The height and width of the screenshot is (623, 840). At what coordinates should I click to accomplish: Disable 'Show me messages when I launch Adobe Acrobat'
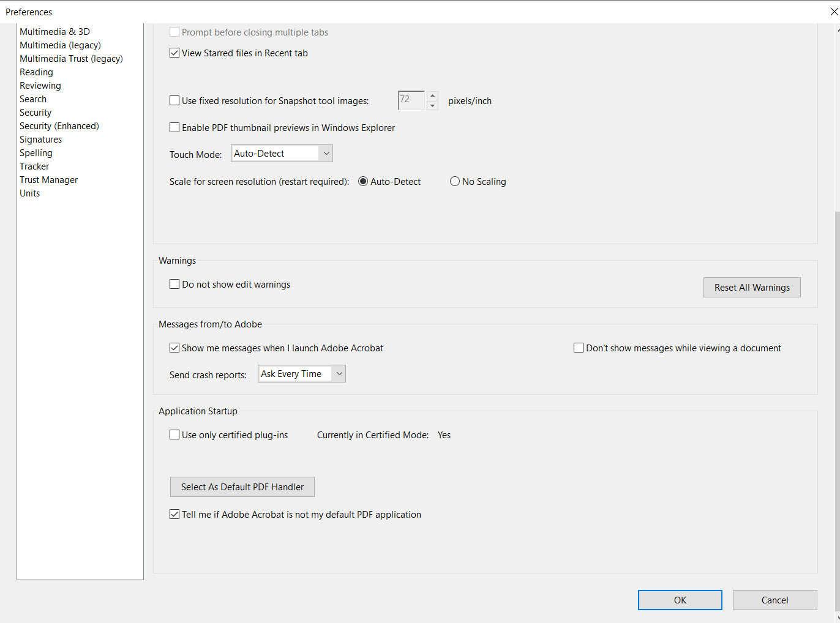[174, 348]
